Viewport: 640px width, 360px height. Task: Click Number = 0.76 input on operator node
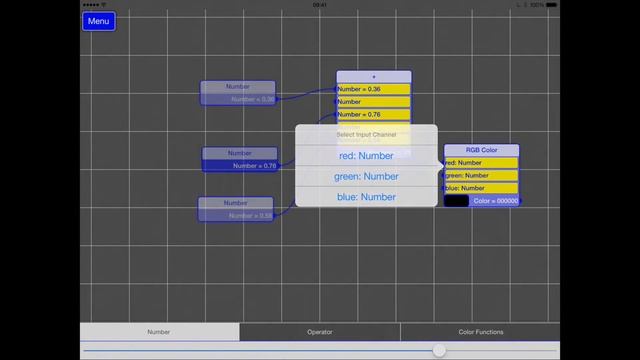[373, 114]
